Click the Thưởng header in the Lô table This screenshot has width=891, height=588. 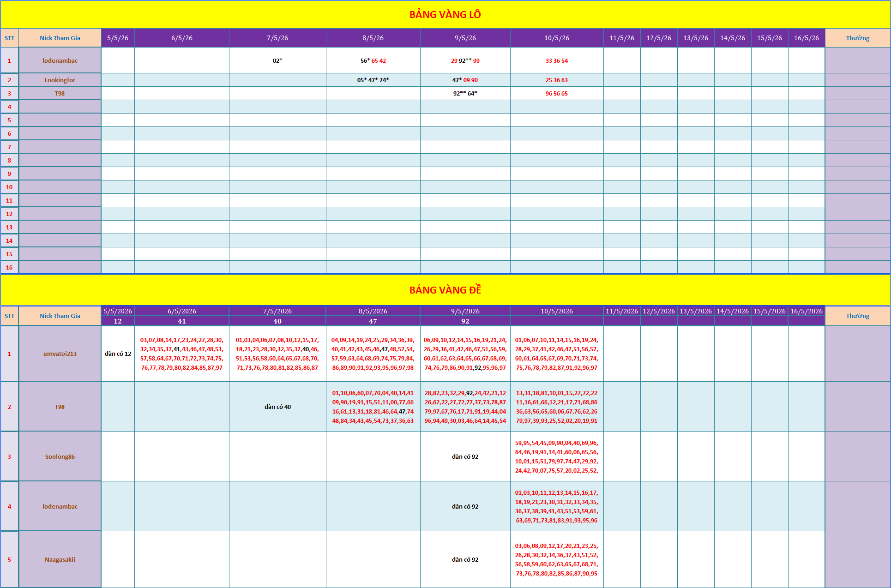coord(858,38)
